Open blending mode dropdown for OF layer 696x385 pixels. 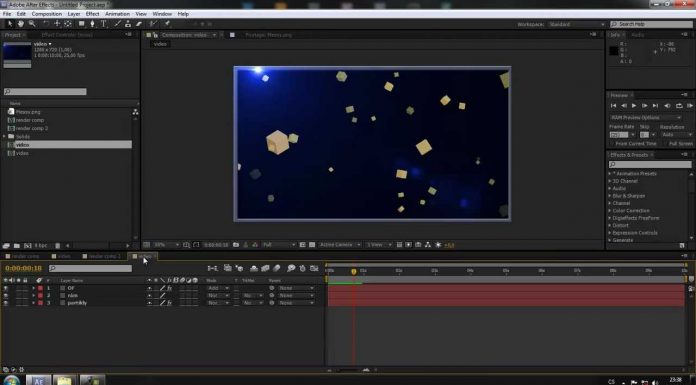(218, 288)
